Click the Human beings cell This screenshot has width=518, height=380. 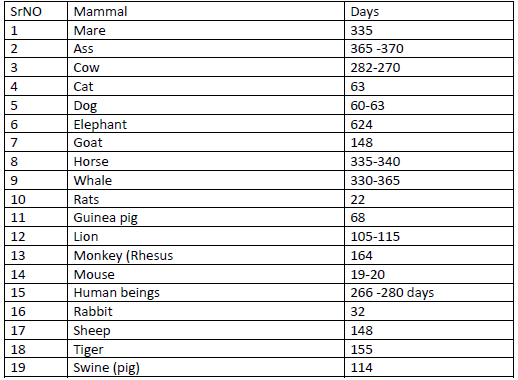pyautogui.click(x=206, y=292)
